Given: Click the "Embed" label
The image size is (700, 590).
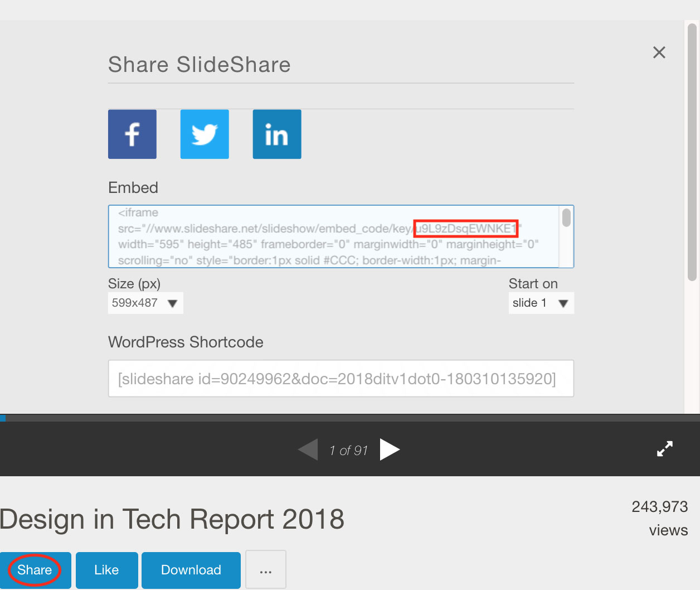Looking at the screenshot, I should pos(133,187).
